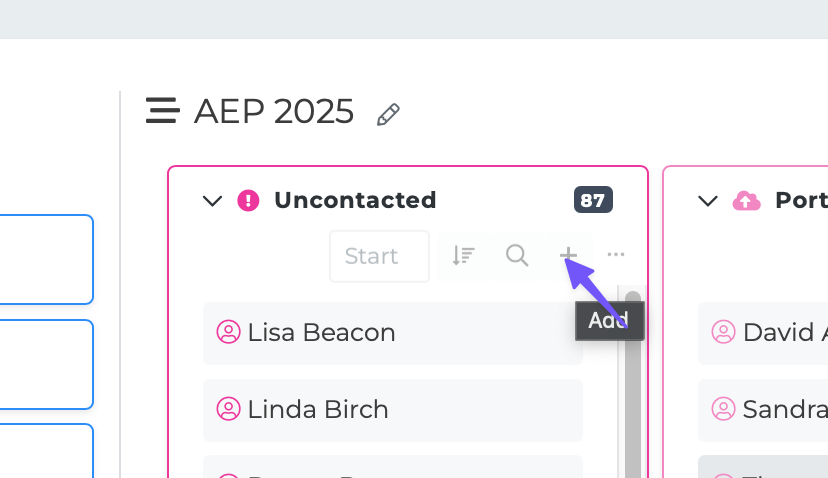Open search with the magnifier icon
Screen dimensions: 828x478
[517, 256]
